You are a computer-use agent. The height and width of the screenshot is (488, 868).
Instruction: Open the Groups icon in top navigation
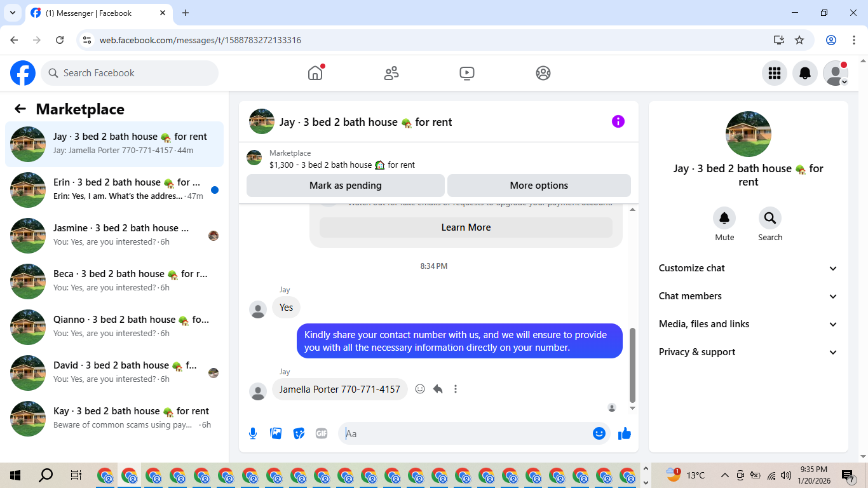pos(543,73)
